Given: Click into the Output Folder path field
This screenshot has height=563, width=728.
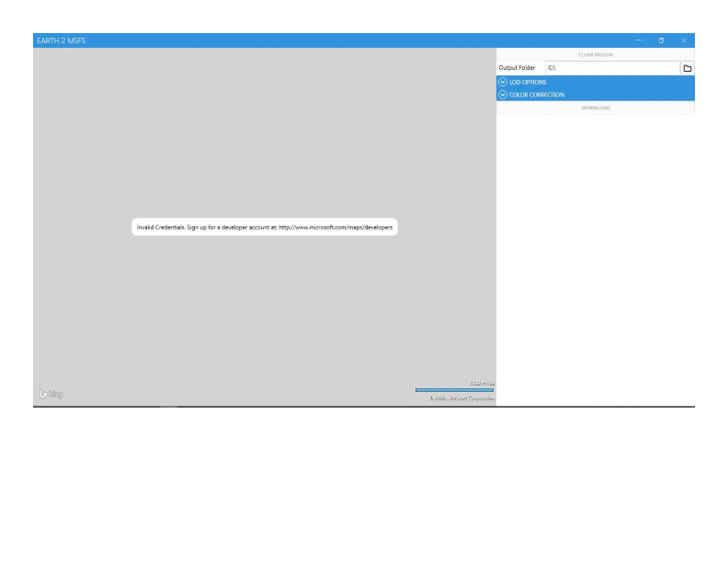Looking at the screenshot, I should pos(610,68).
